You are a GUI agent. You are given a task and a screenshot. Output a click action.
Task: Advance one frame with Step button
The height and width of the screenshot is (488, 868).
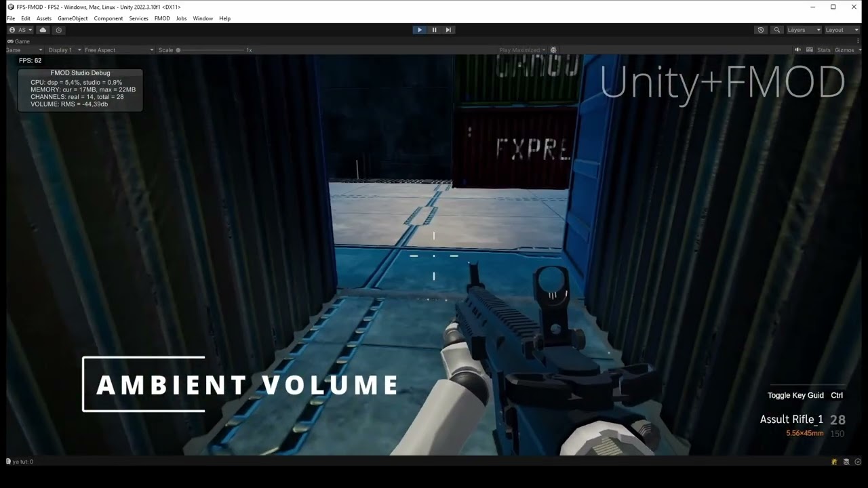(x=448, y=30)
